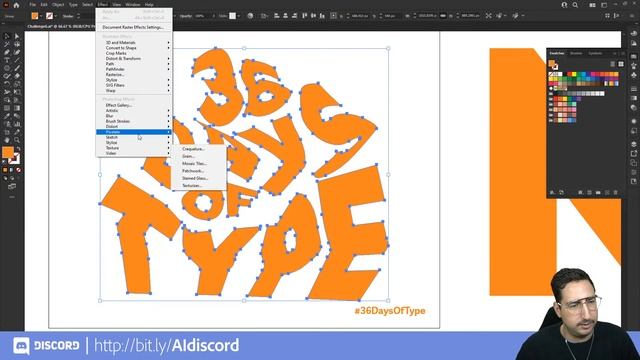This screenshot has height=360, width=640.
Task: Open the search magnifier in title bar
Action: (x=575, y=5)
